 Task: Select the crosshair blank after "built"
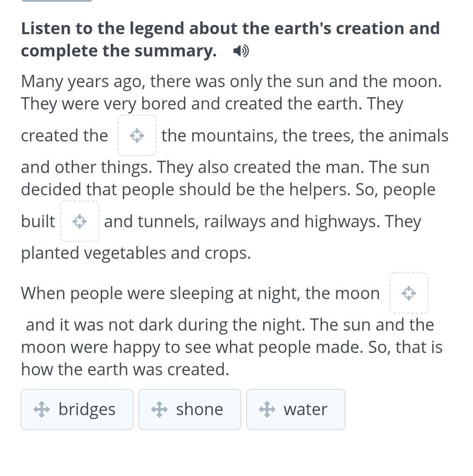tap(80, 221)
